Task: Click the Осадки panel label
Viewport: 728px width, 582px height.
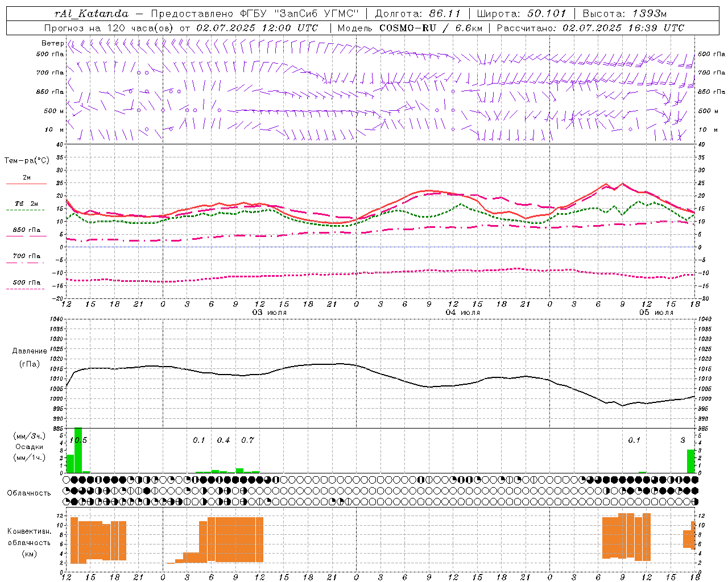Action: pyautogui.click(x=29, y=447)
